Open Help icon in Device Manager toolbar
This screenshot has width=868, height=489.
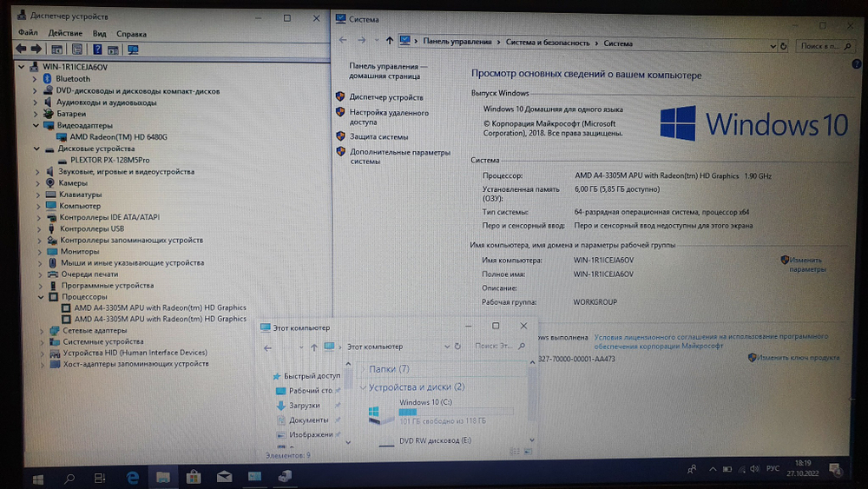97,50
